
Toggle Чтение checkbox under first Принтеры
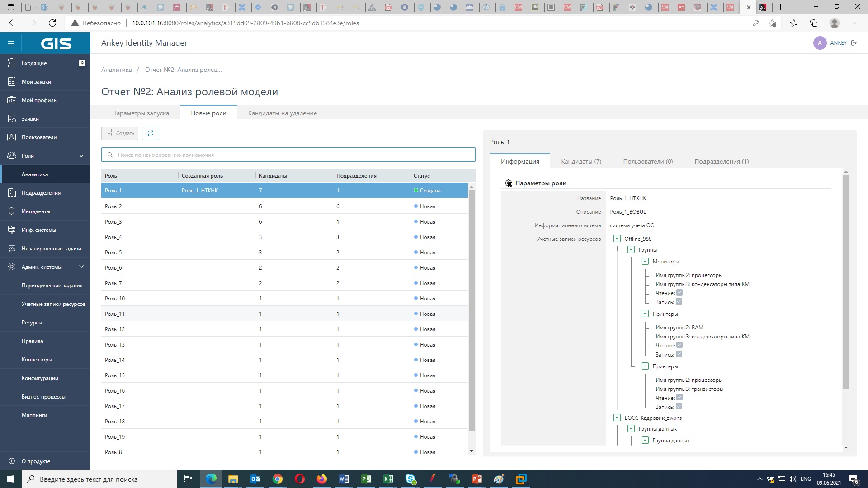point(679,345)
